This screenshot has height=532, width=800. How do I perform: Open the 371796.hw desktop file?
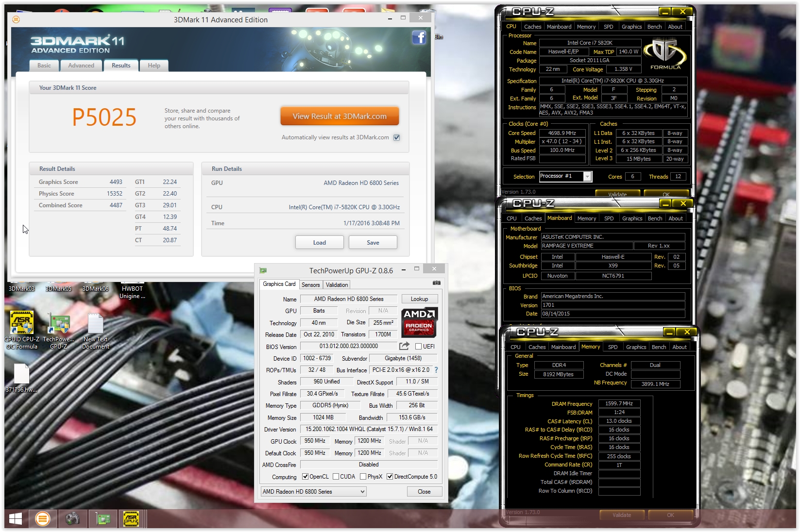(21, 379)
